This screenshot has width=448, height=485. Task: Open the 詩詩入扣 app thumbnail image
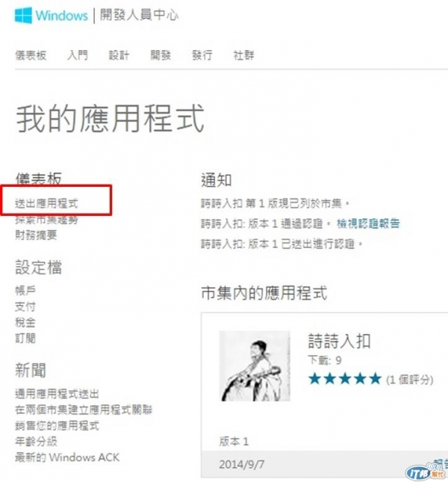pyautogui.click(x=255, y=366)
